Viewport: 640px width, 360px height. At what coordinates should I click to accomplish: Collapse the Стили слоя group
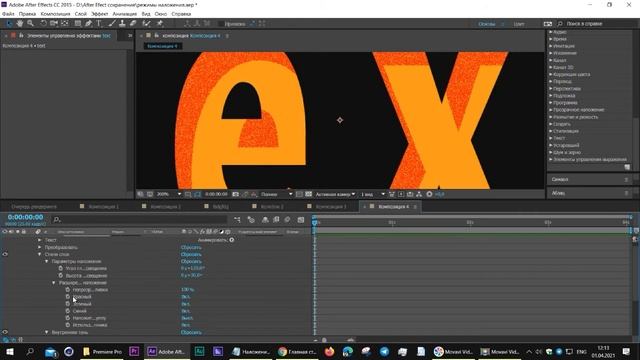click(x=40, y=254)
